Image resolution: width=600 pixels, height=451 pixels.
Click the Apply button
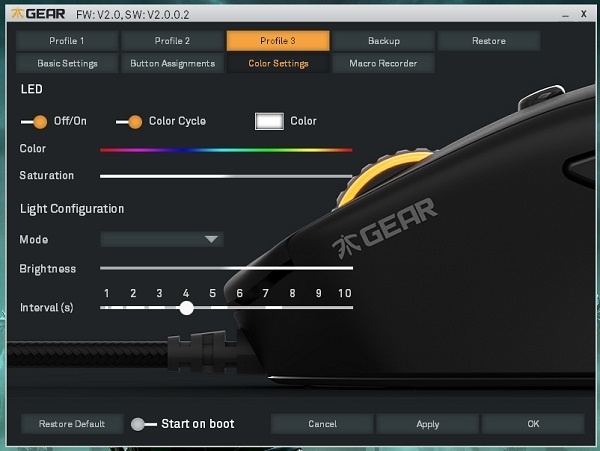coord(427,424)
